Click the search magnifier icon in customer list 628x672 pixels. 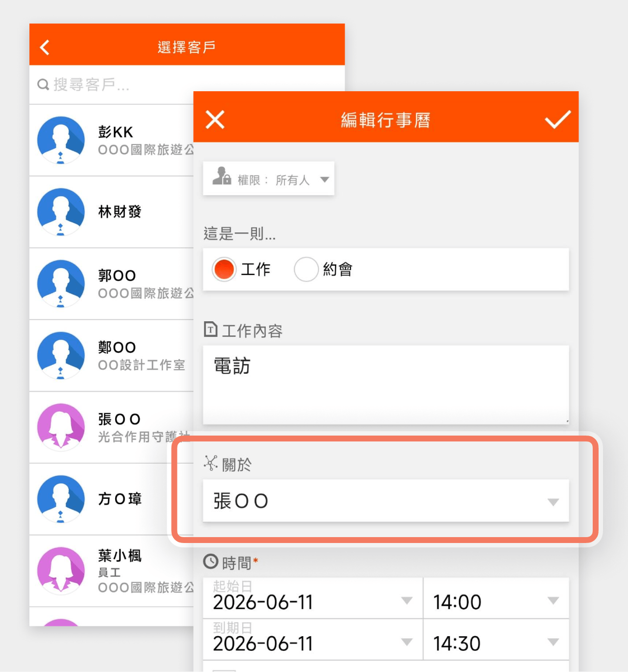43,85
